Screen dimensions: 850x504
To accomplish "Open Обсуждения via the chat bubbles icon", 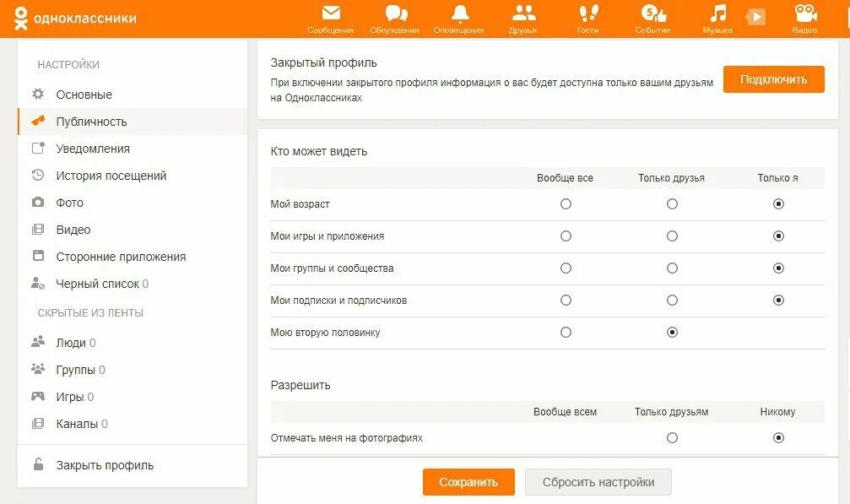I will tap(395, 17).
